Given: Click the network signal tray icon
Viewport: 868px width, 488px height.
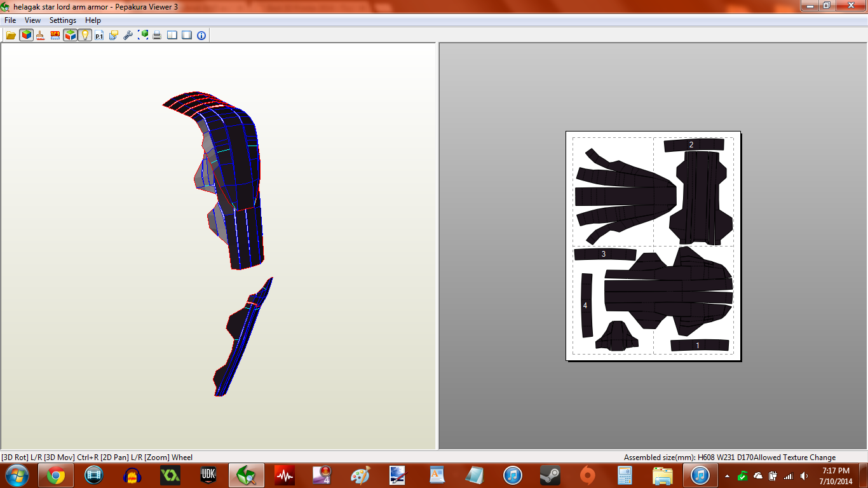Looking at the screenshot, I should [x=789, y=476].
